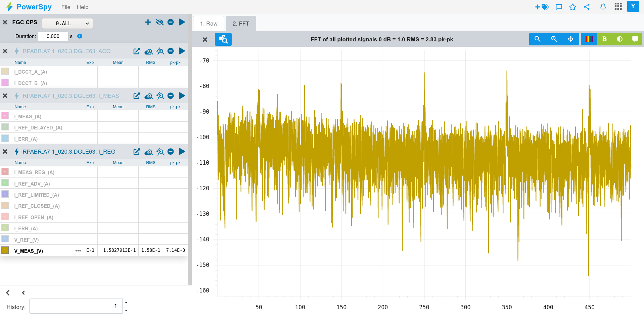Open the I_REG group external link icon
The height and width of the screenshot is (315, 644).
(x=137, y=152)
